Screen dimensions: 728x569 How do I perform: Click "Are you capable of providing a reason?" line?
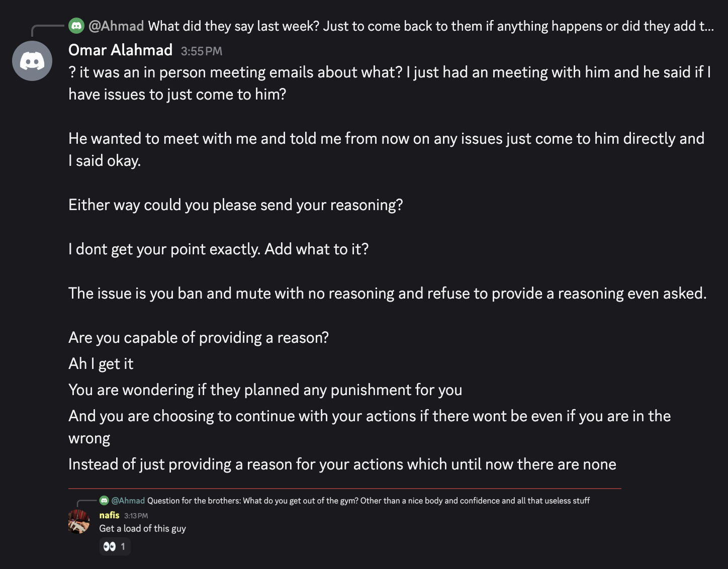click(x=198, y=337)
